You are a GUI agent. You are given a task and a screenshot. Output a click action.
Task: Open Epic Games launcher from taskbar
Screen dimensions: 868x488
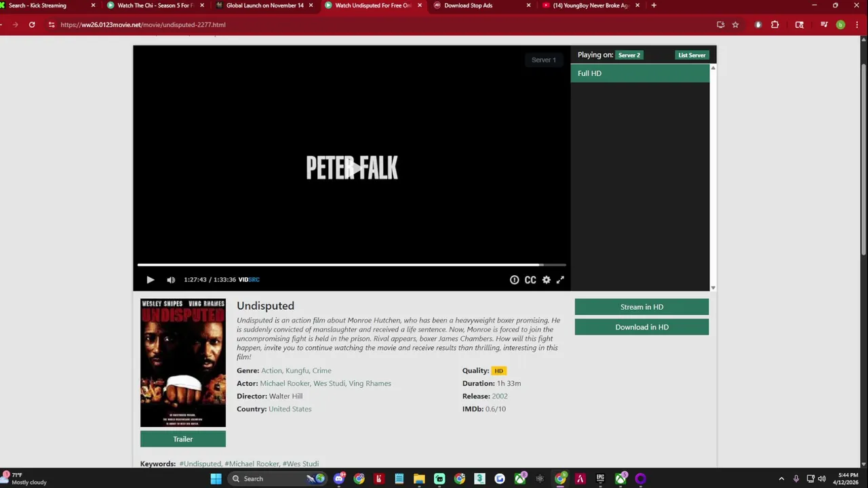600,479
